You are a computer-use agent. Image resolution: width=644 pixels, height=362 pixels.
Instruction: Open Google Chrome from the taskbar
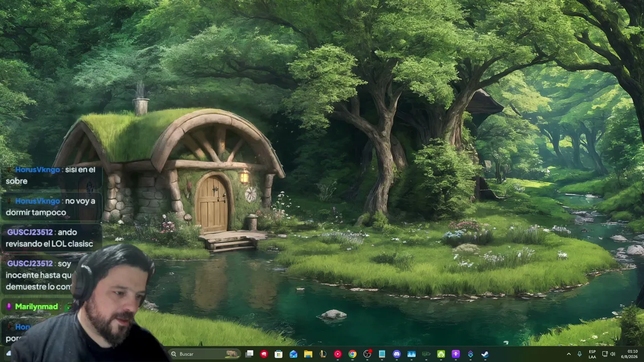[352, 354]
